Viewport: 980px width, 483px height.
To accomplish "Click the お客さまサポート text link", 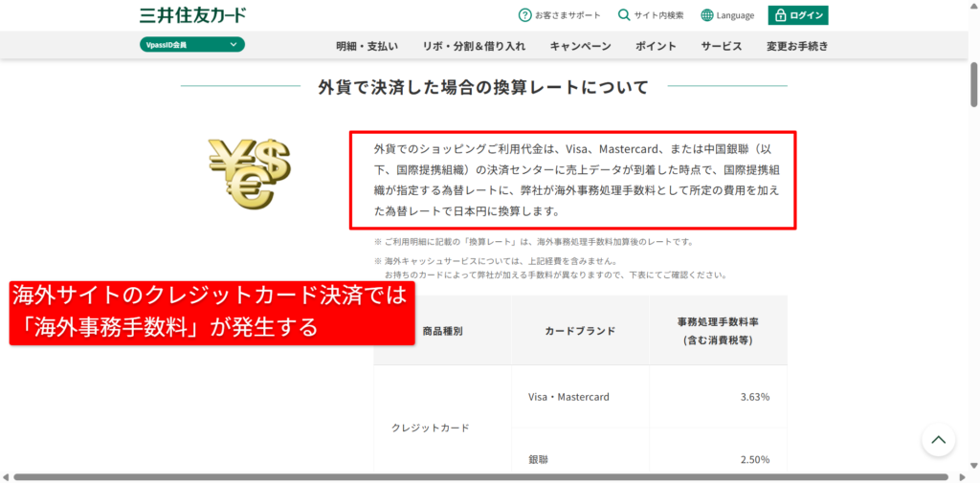I will [x=568, y=15].
